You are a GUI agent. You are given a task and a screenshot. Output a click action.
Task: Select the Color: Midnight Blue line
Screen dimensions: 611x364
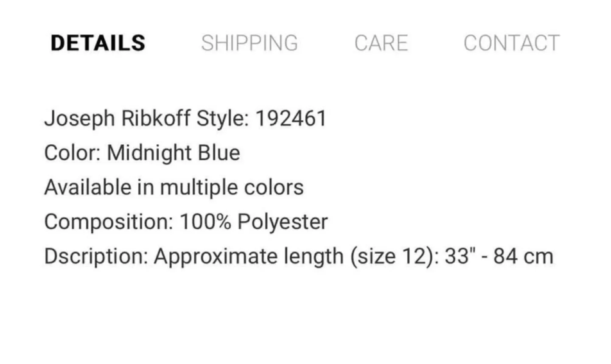142,153
